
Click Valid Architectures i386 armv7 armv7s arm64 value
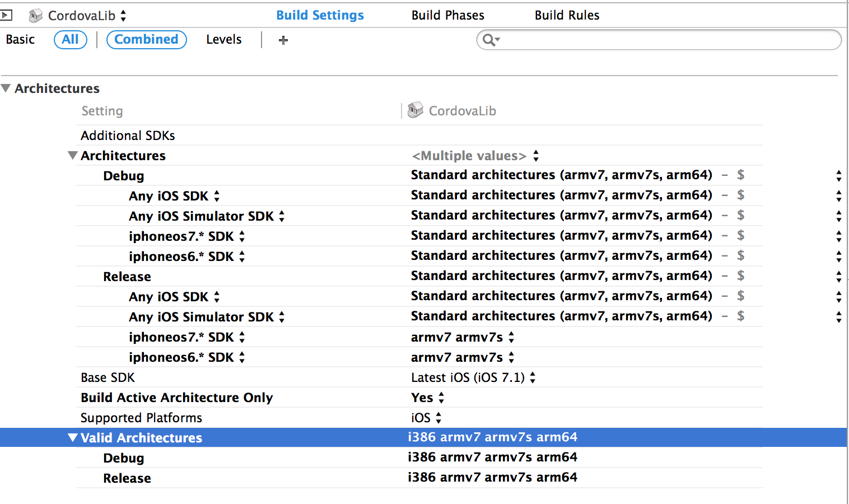492,437
